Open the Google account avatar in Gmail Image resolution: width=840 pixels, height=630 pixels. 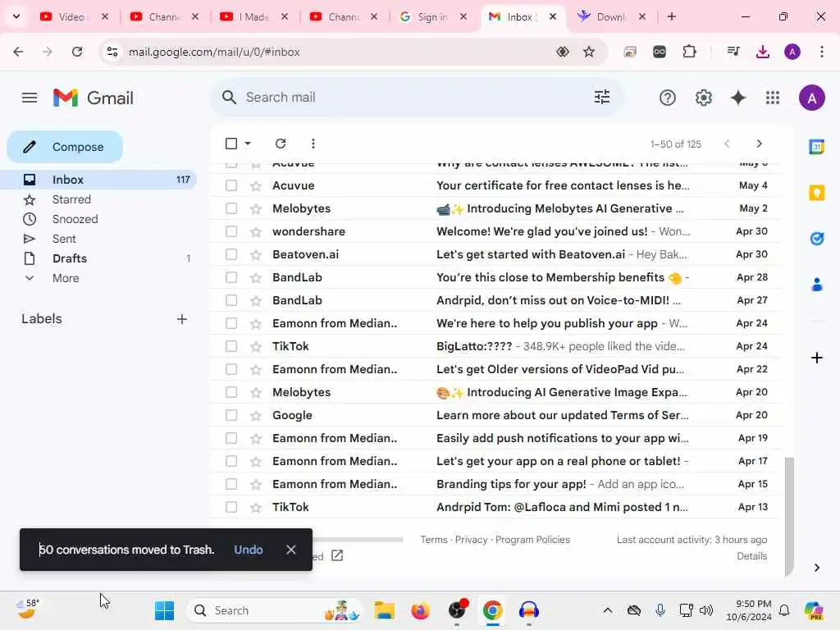[x=811, y=98]
